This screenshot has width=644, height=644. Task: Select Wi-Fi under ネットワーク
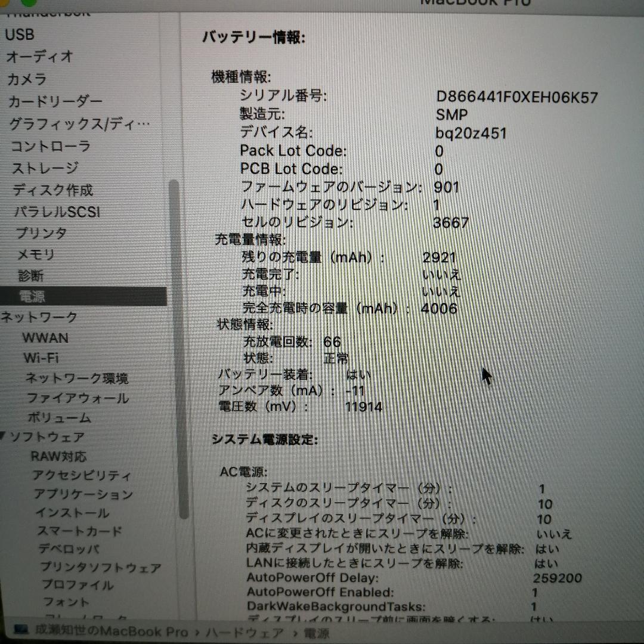39,358
